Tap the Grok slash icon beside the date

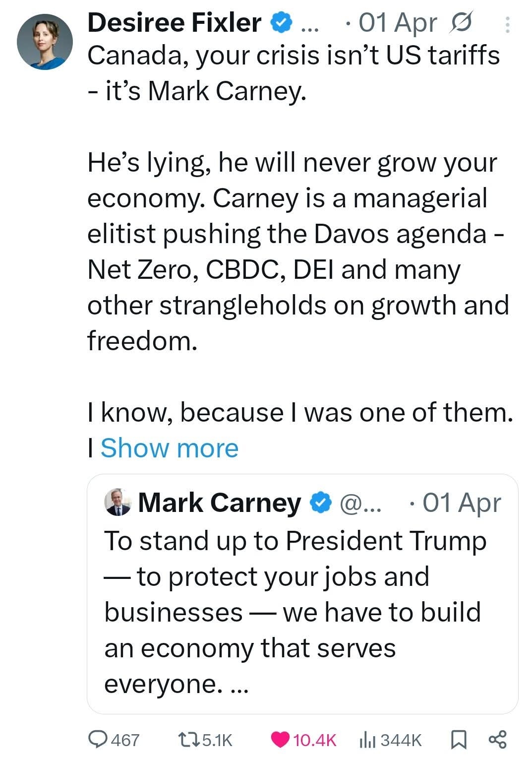click(x=461, y=23)
